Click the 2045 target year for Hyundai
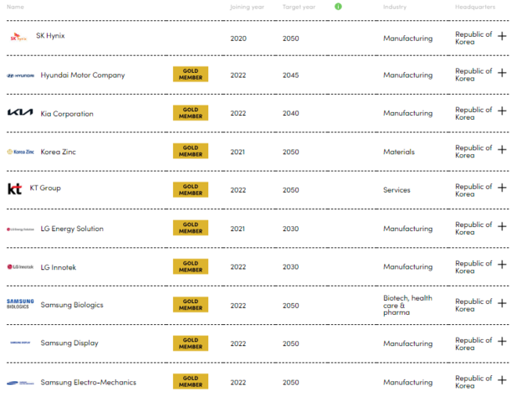This screenshot has height=397, width=532. (291, 75)
